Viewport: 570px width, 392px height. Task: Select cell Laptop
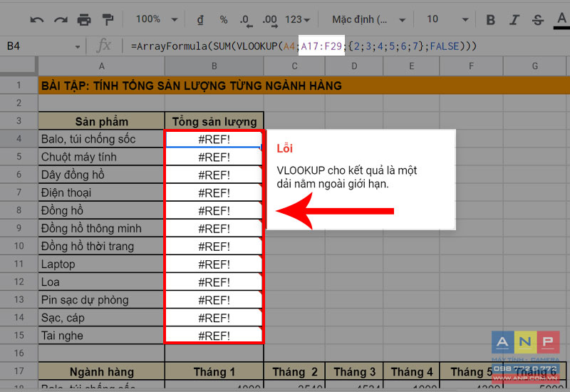(101, 264)
